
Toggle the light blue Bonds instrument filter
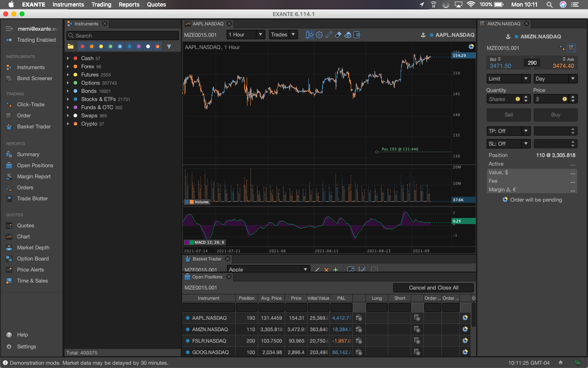120,47
